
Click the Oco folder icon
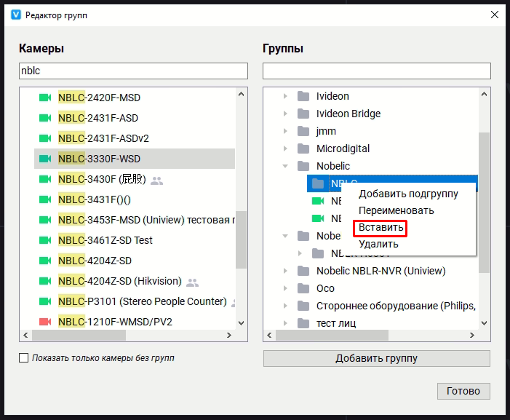[x=303, y=288]
